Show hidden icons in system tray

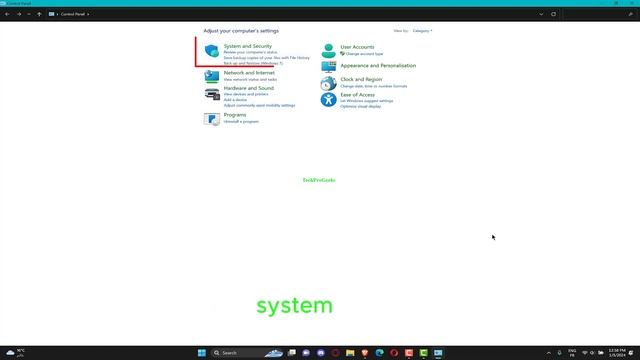549,353
